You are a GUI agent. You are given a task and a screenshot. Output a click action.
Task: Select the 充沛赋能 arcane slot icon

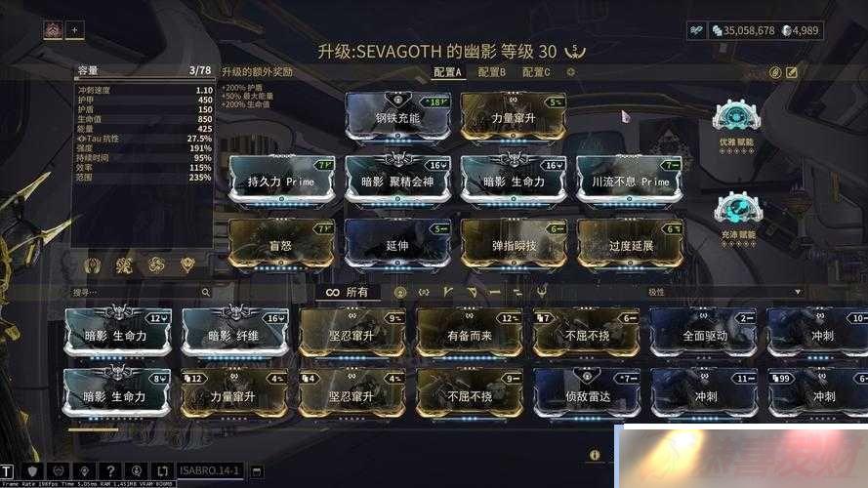738,209
